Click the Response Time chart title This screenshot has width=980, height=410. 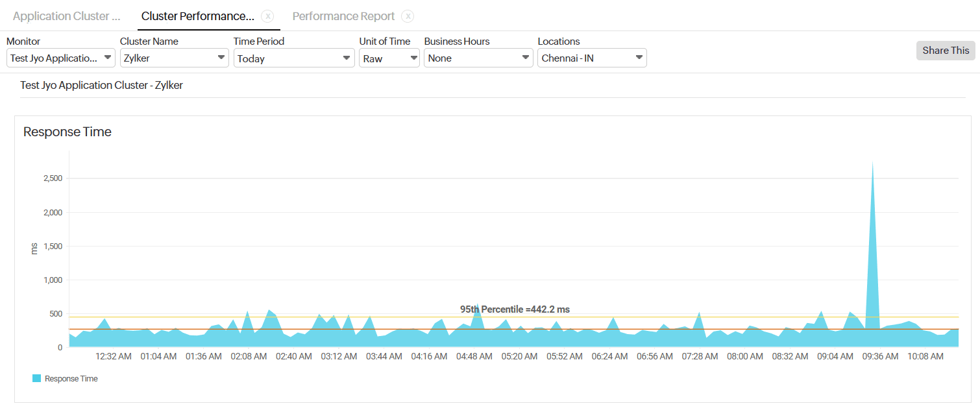67,132
